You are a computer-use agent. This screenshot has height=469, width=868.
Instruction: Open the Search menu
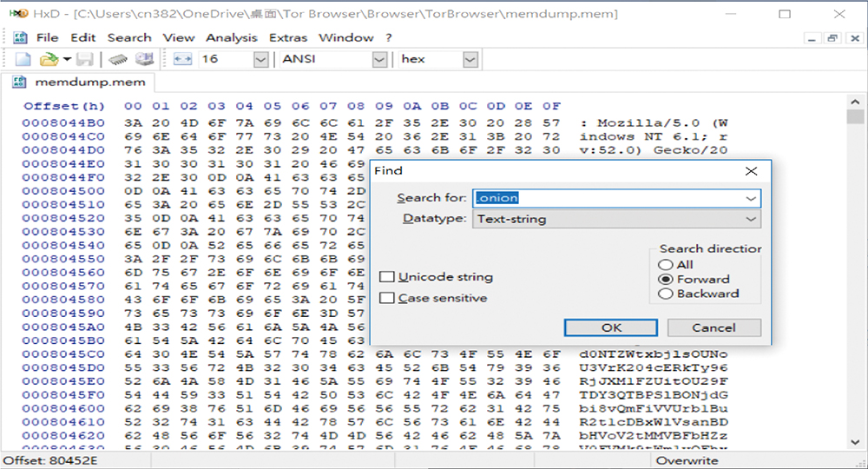(129, 37)
